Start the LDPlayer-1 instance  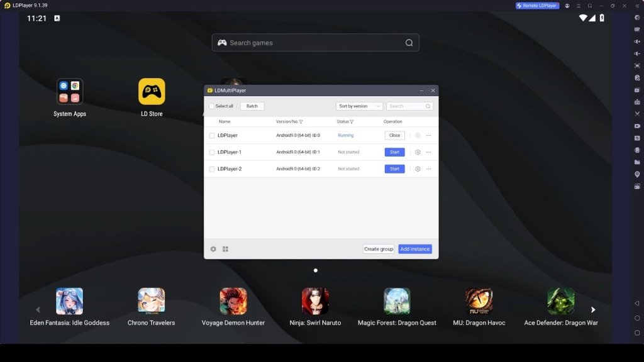click(394, 152)
